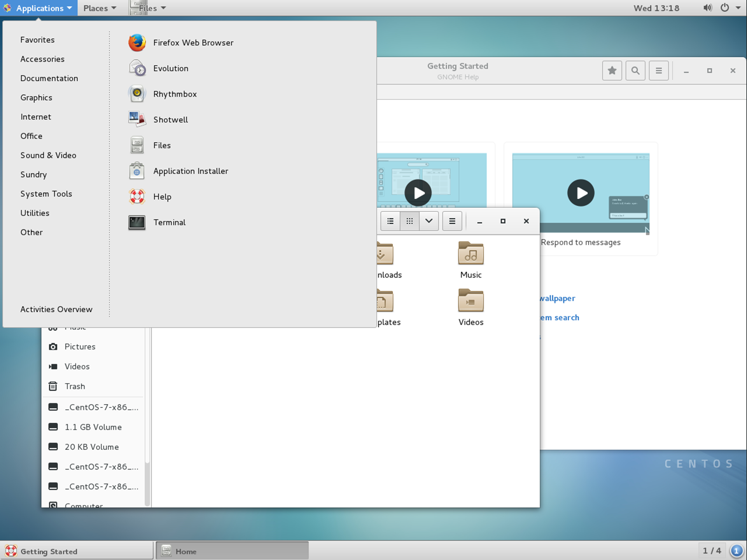
Task: Open the Files app menu in the top bar
Action: (148, 8)
